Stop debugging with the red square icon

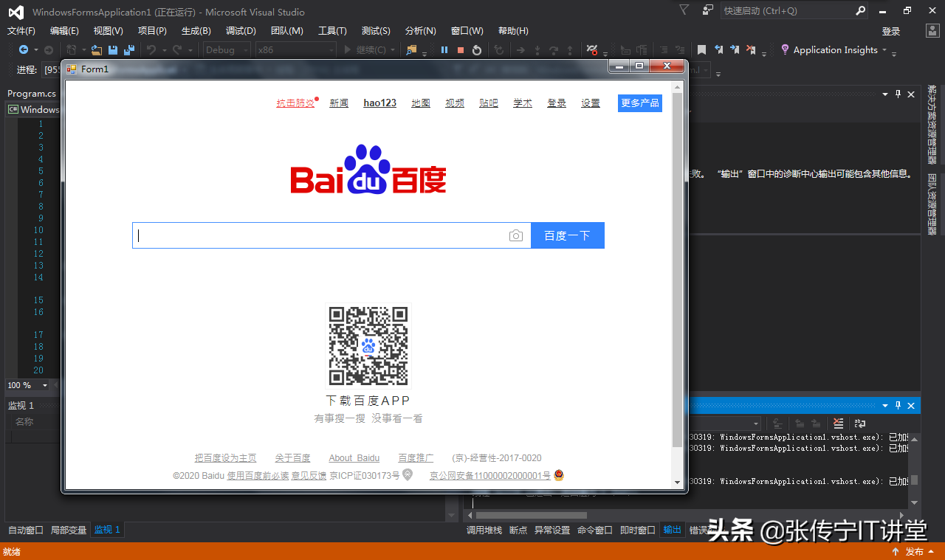(x=461, y=50)
